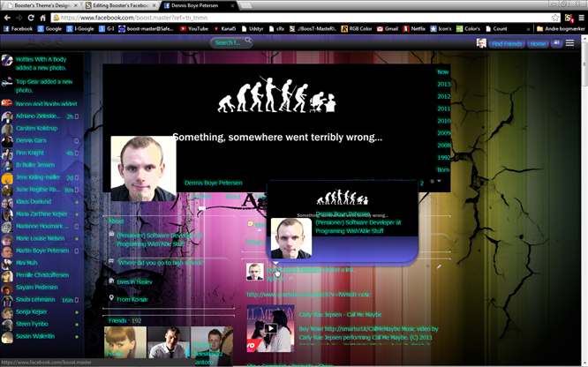Image resolution: width=588 pixels, height=367 pixels.
Task: Open chat with Steen Fynbo
Action: [40, 324]
